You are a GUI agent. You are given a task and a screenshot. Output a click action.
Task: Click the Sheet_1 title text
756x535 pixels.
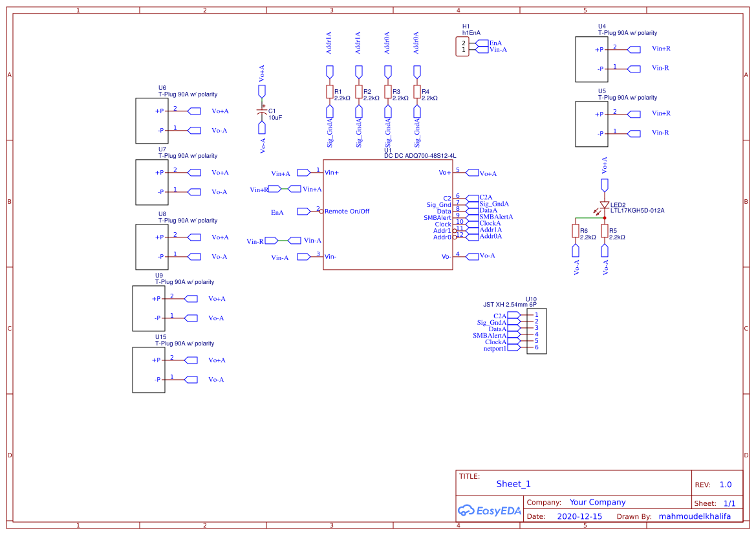coord(513,483)
